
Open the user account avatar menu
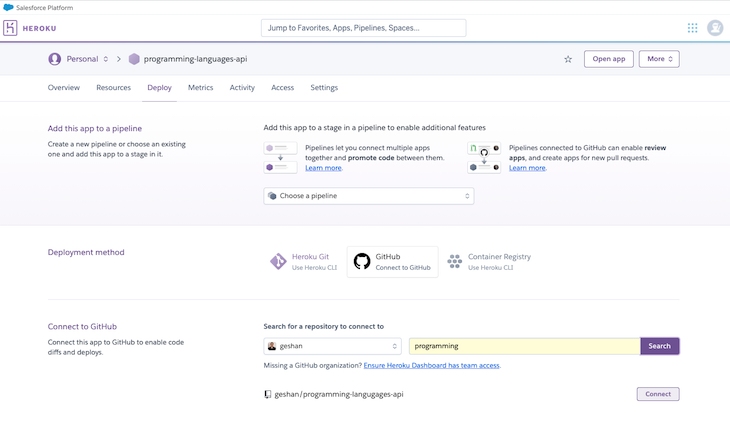pos(715,28)
